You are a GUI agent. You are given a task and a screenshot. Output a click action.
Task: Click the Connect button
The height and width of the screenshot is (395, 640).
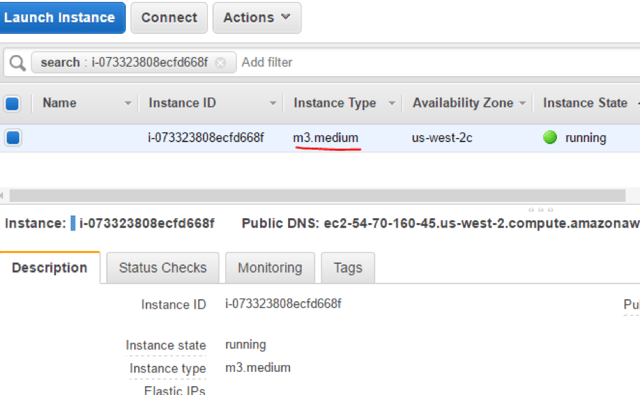[x=169, y=18]
